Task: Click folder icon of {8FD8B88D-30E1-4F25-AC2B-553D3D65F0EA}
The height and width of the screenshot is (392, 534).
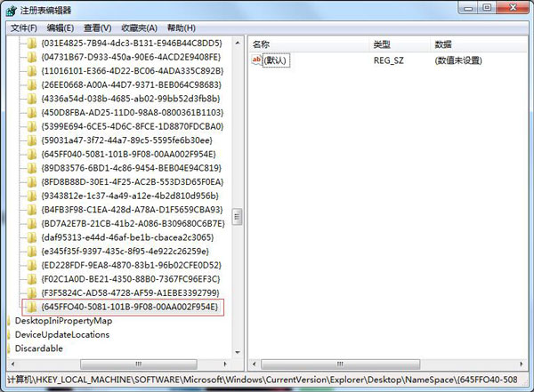Action: coord(32,182)
